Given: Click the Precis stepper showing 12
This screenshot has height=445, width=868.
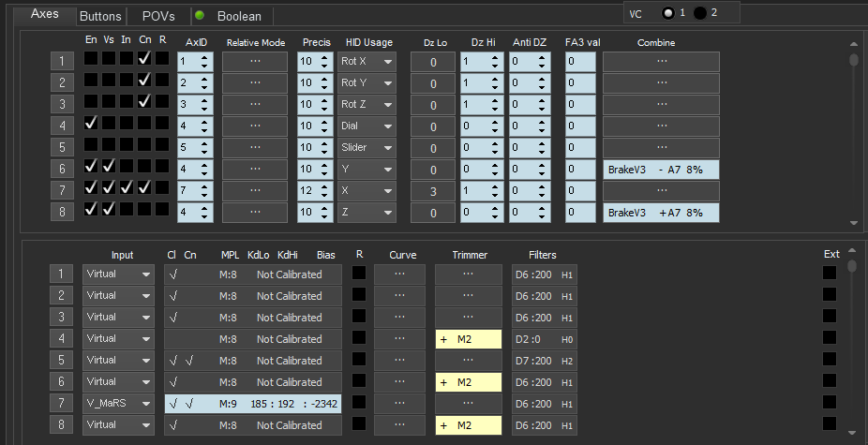Looking at the screenshot, I should 325,191.
